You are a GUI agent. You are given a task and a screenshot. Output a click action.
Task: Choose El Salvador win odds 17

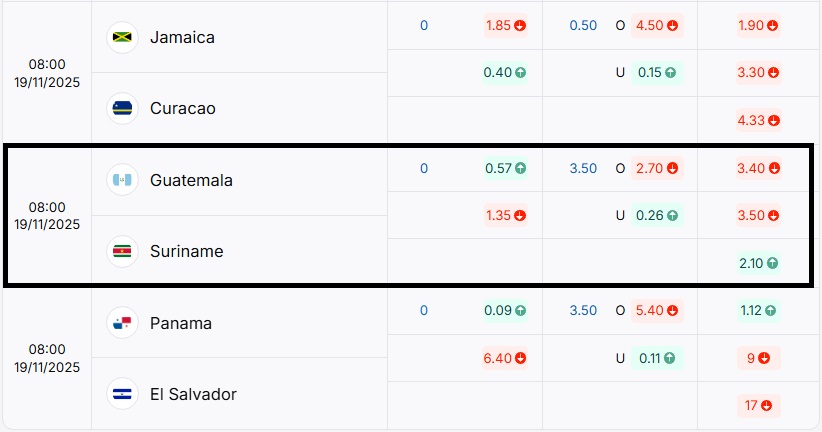757,406
